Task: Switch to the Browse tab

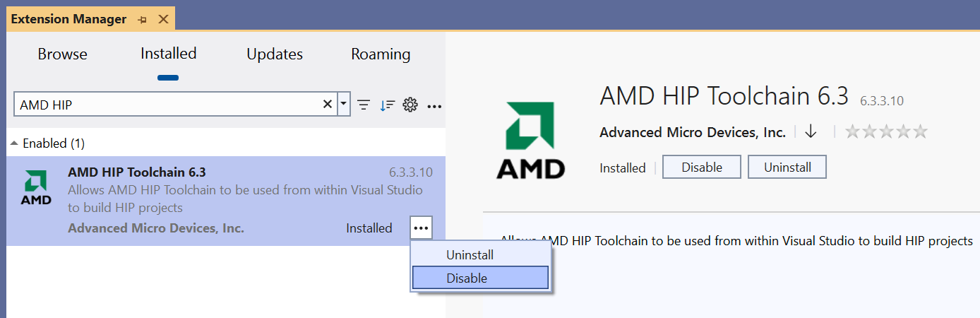Action: (x=63, y=54)
